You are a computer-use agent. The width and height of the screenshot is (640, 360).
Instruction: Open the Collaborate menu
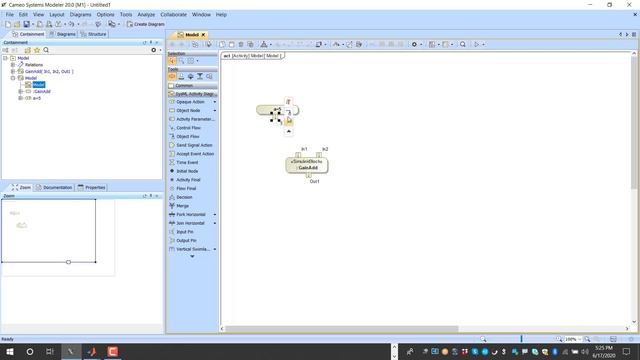(x=173, y=14)
